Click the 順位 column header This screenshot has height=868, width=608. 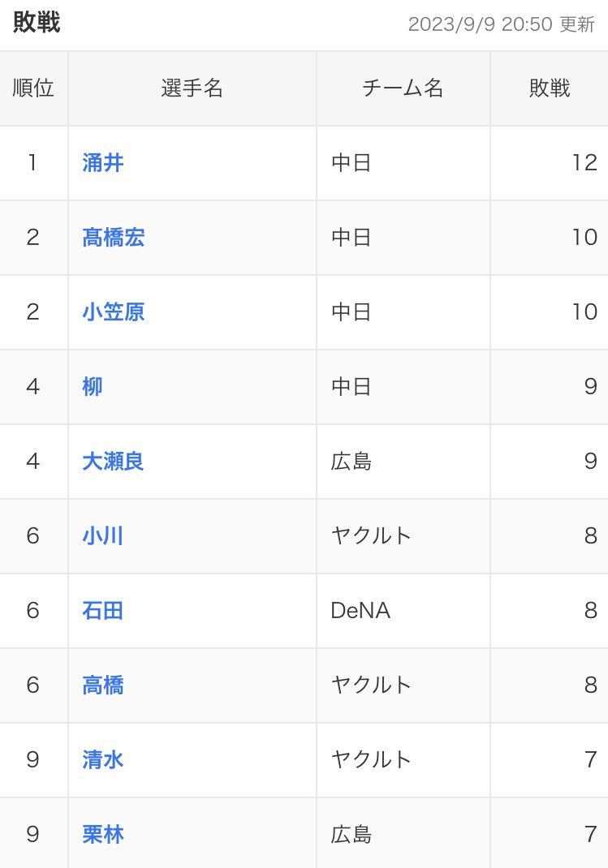[x=33, y=88]
